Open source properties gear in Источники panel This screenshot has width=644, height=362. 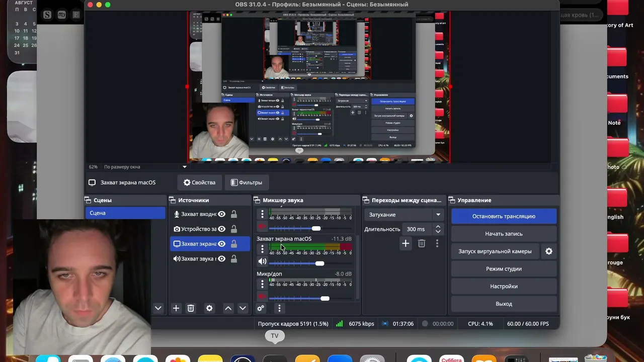[209, 308]
